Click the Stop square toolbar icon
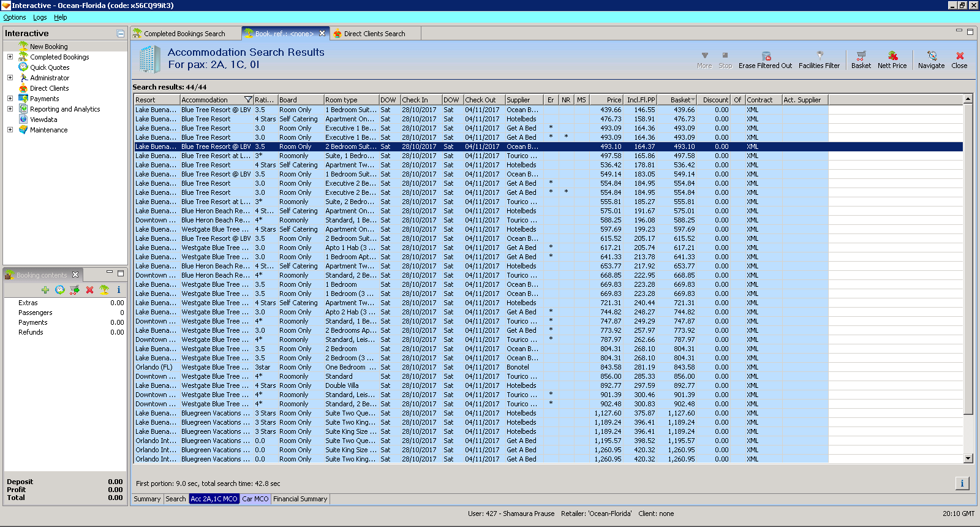Screen dimensions: 980x527 (x=725, y=56)
